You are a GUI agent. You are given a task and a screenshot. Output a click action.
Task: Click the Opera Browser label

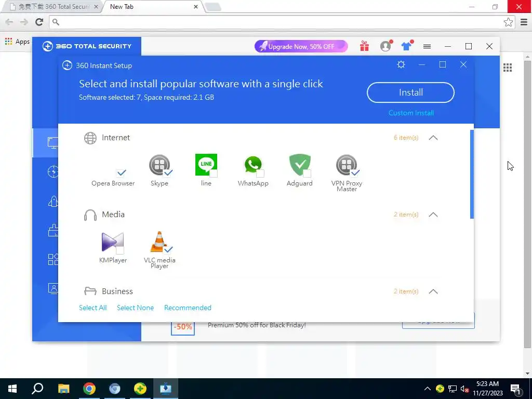coord(113,183)
